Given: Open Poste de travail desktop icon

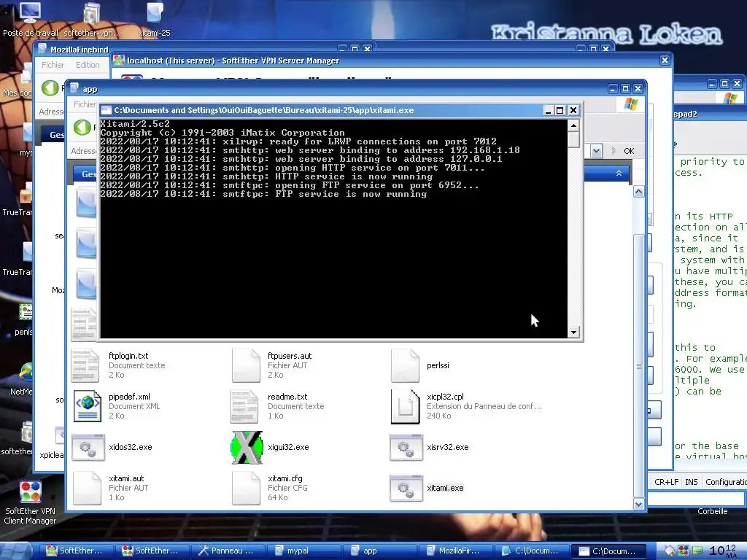Looking at the screenshot, I should 30,19.
